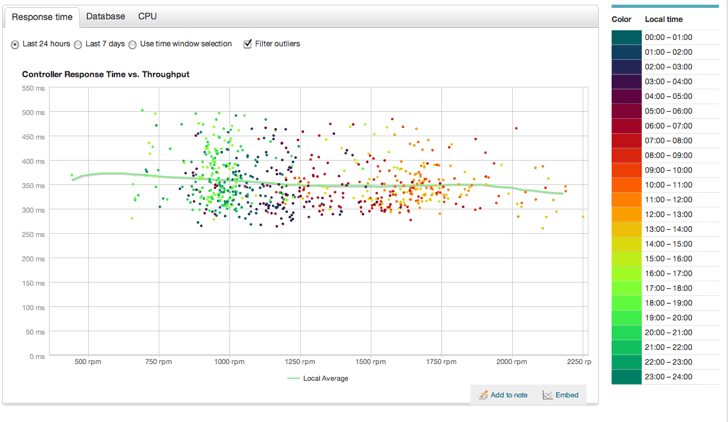Pick the 13:00 – 14:00 orange swatch
The image size is (728, 422).
click(626, 229)
